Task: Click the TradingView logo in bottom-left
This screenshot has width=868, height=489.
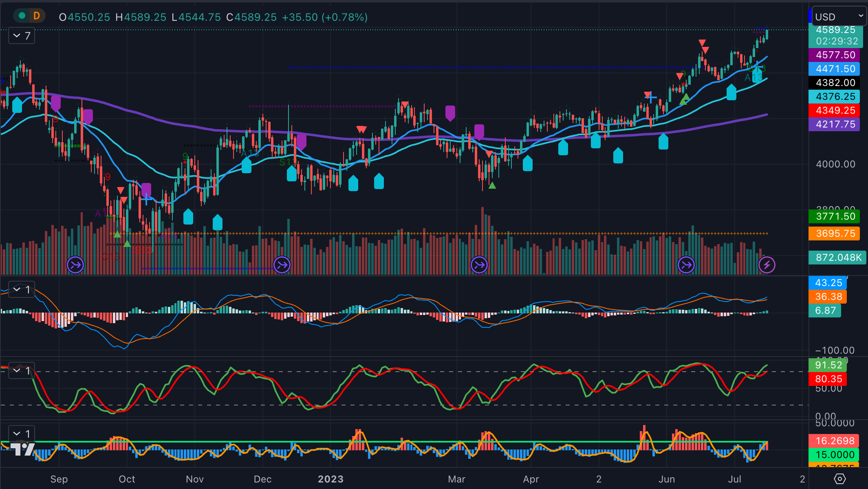Action: (22, 449)
